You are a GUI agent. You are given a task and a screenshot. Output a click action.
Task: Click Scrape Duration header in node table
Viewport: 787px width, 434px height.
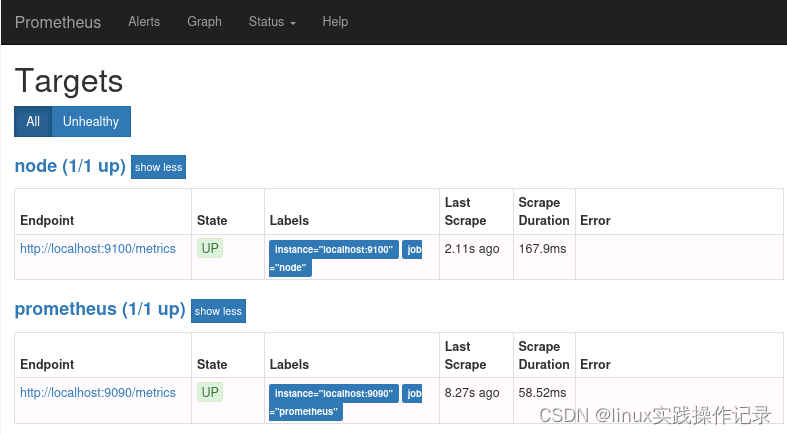tap(544, 211)
